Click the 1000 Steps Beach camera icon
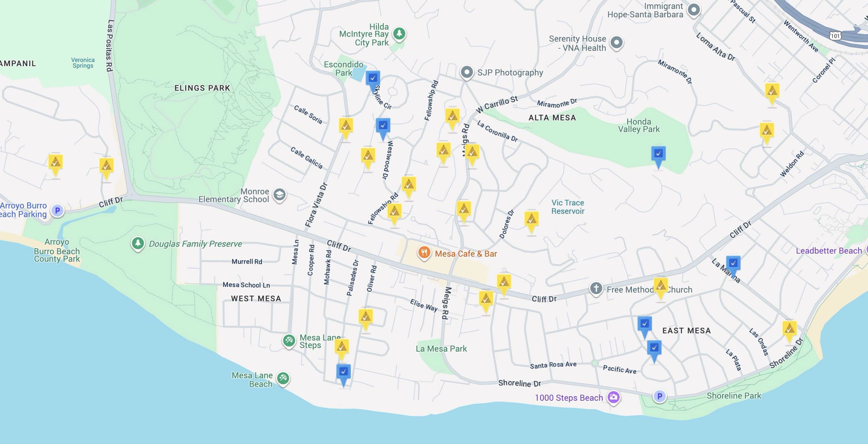Viewport: 868px width, 444px height. coord(613,397)
